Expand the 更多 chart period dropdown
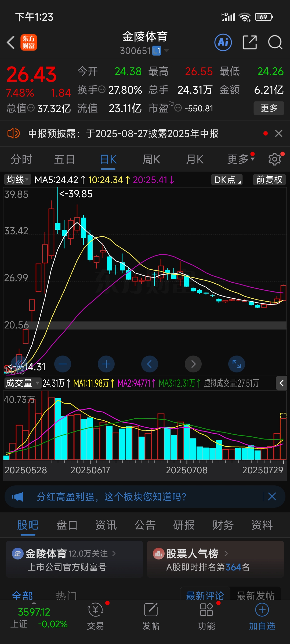Viewport: 290px width, 644px height. pyautogui.click(x=241, y=159)
